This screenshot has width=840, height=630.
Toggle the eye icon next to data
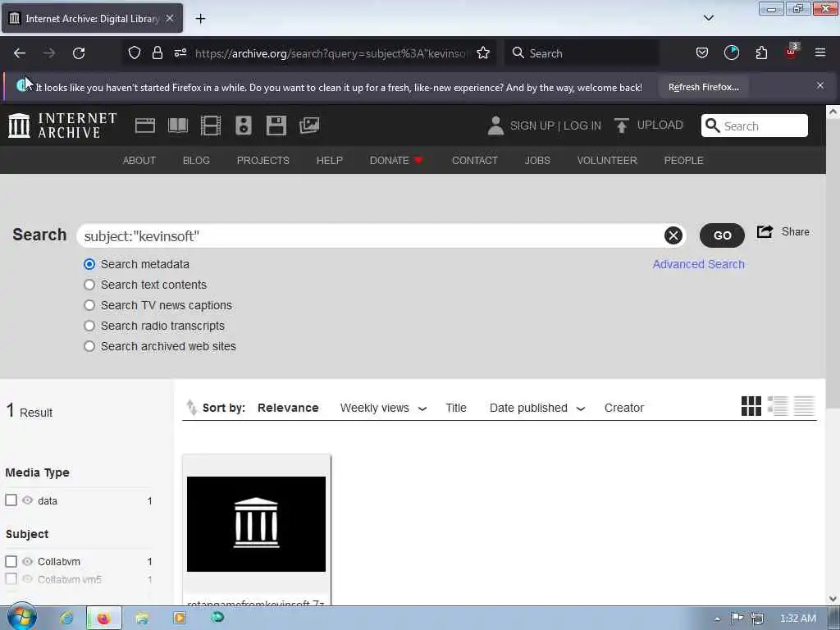(x=27, y=500)
